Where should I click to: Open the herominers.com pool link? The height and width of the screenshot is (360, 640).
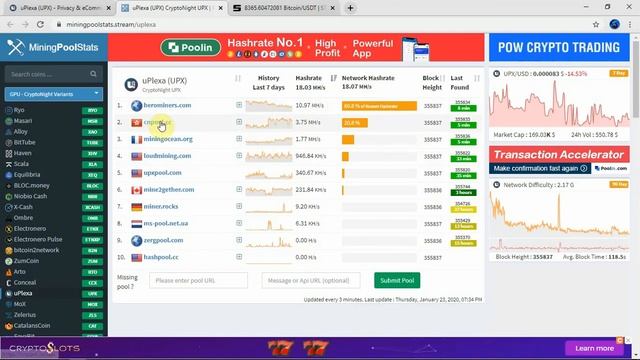[x=167, y=105]
